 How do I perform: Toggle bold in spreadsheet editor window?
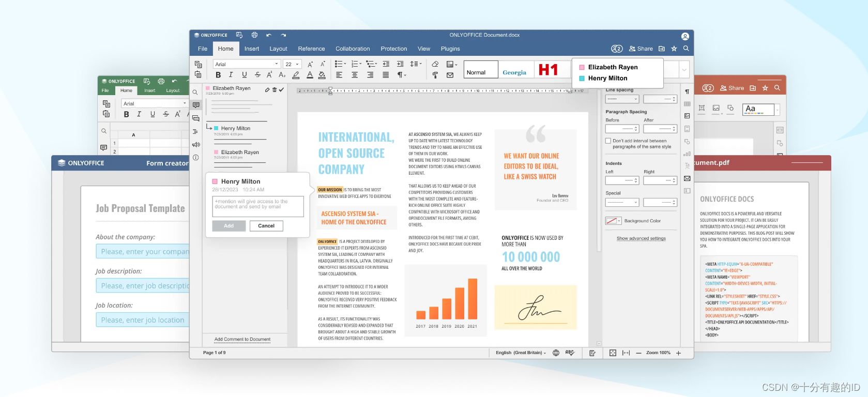(x=126, y=114)
